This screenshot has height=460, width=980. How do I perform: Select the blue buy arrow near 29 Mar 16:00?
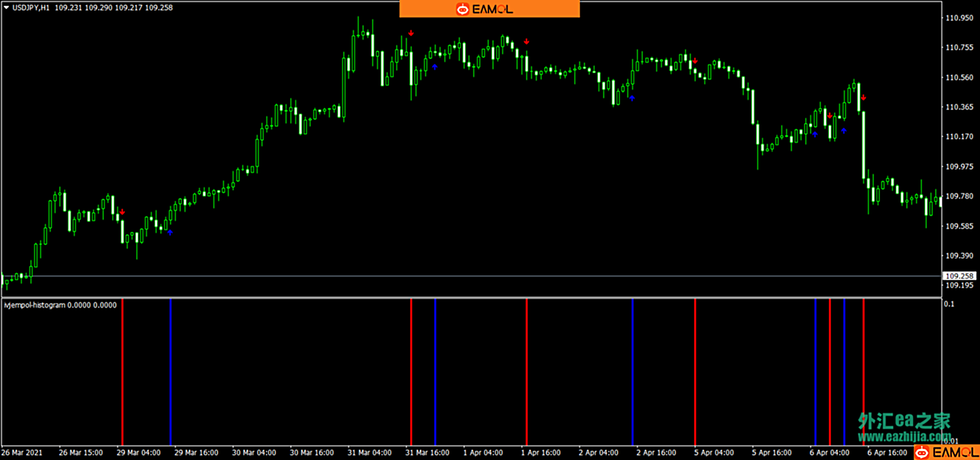pos(170,232)
